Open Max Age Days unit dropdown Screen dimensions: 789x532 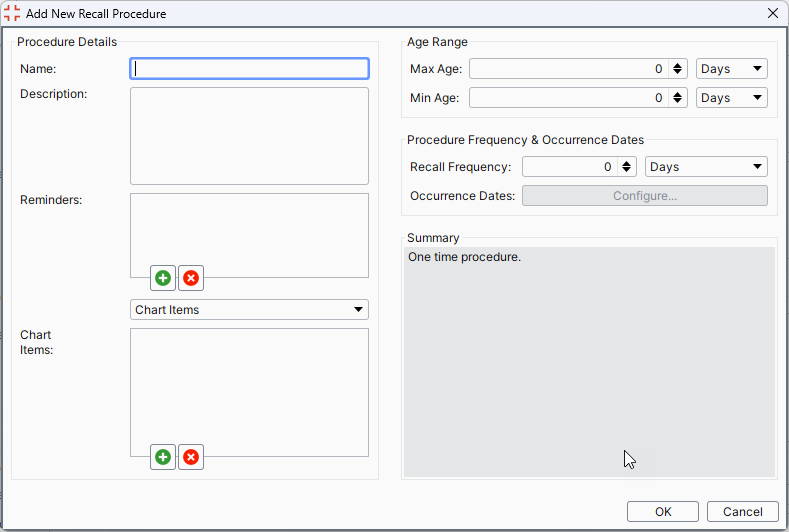point(732,69)
